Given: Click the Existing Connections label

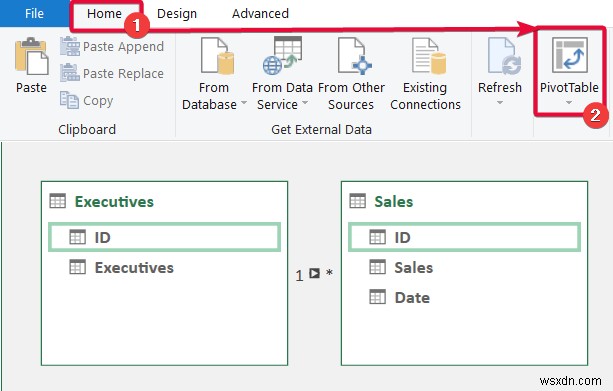Looking at the screenshot, I should point(425,96).
